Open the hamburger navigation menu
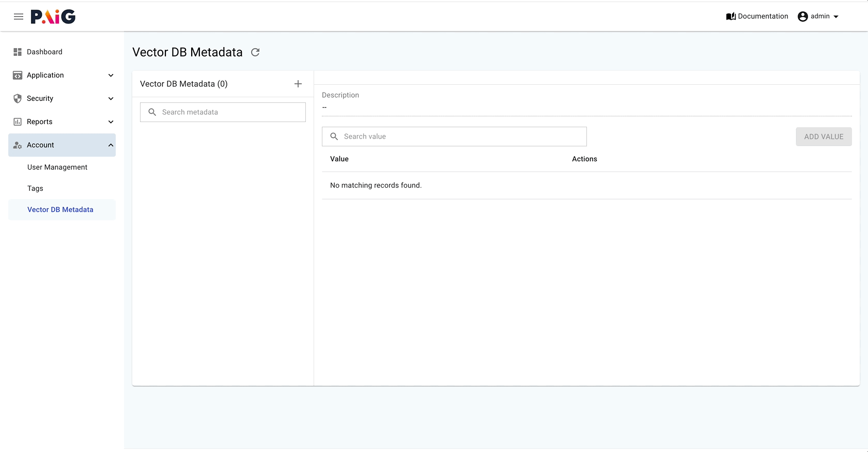Image resolution: width=868 pixels, height=452 pixels. point(19,17)
